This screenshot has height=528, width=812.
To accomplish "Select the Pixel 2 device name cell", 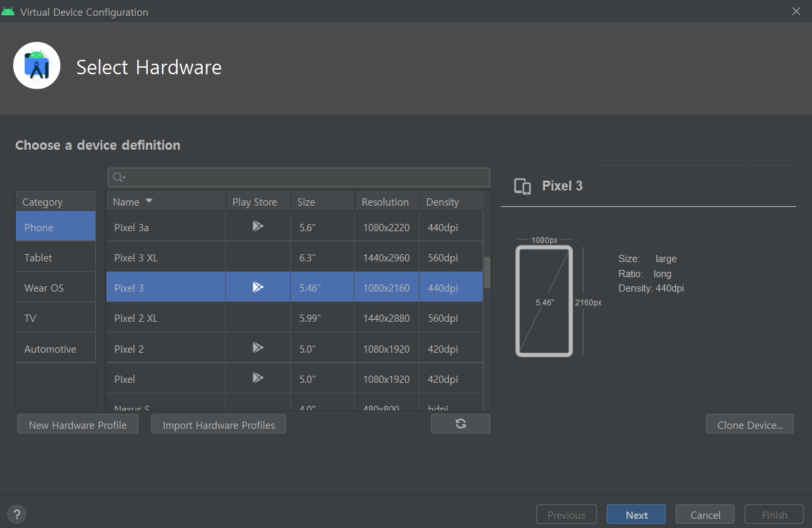I will coord(166,349).
